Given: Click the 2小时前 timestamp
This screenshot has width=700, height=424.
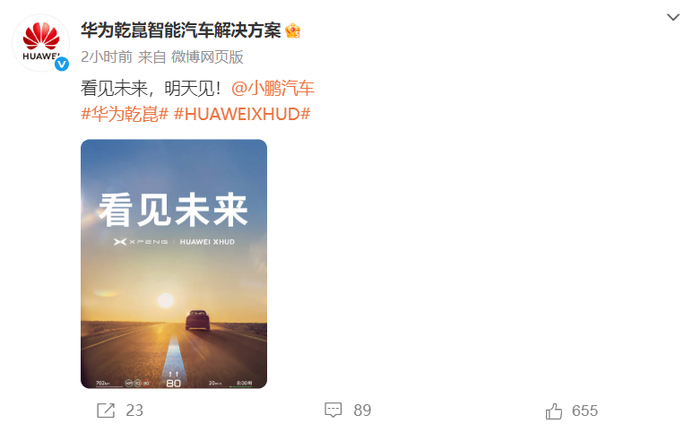Looking at the screenshot, I should click(x=107, y=57).
